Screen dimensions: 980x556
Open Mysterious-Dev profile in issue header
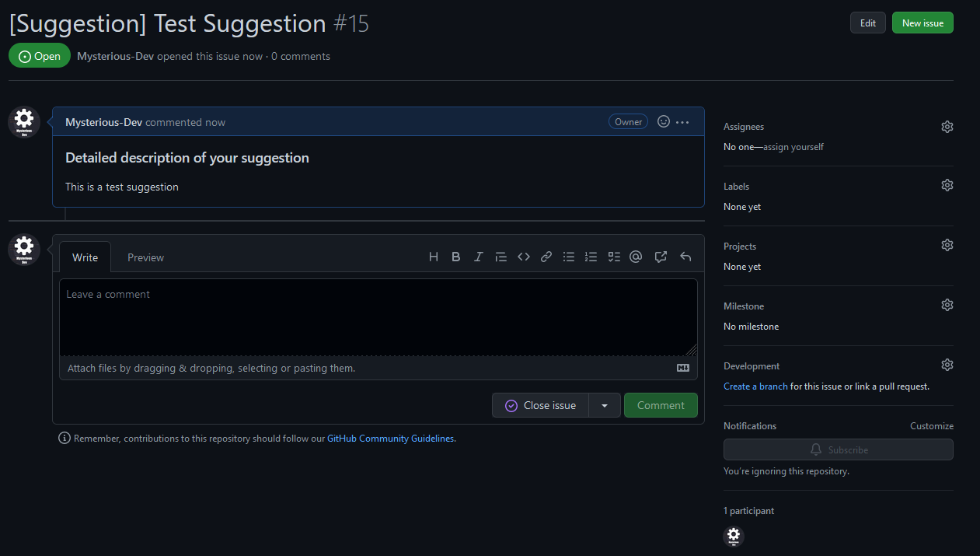pos(116,56)
